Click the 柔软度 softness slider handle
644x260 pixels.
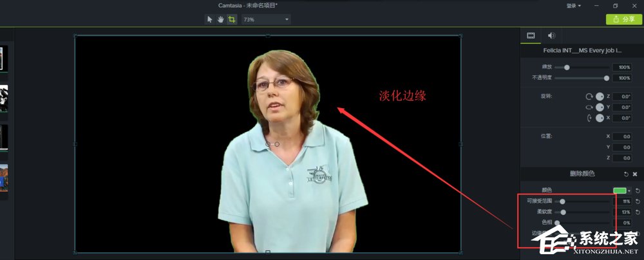tap(563, 212)
